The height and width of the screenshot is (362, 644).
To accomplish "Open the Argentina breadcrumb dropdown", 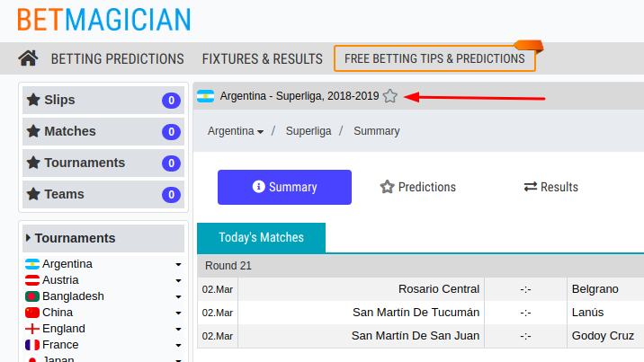I will click(236, 131).
